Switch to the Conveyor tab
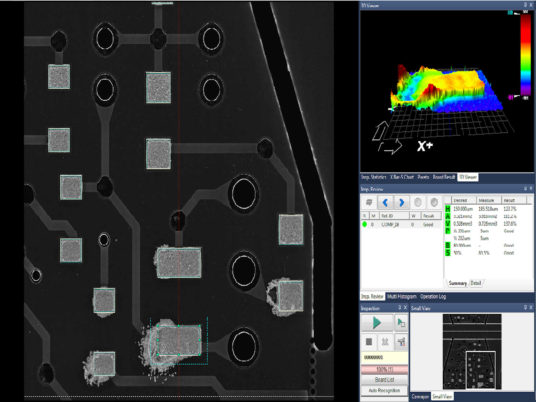 pos(420,397)
